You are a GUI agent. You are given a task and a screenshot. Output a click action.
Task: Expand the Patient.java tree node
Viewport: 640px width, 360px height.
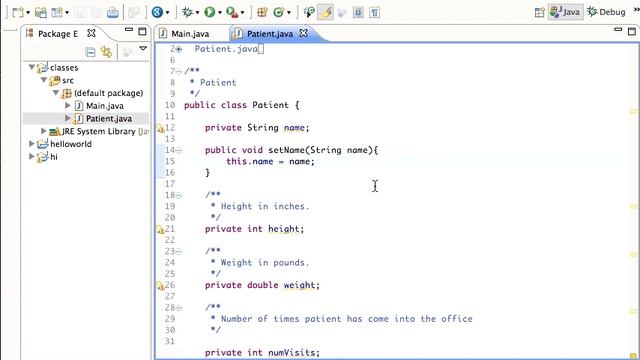click(x=68, y=118)
